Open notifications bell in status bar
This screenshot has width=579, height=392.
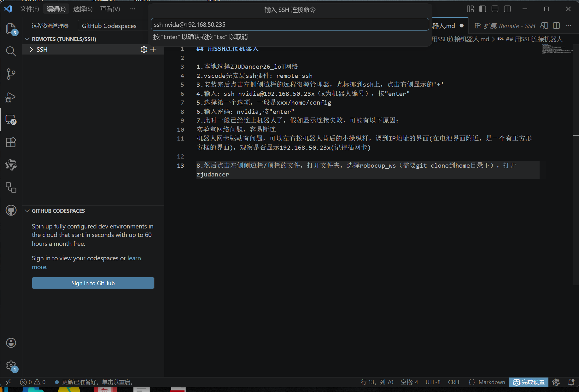pyautogui.click(x=571, y=382)
